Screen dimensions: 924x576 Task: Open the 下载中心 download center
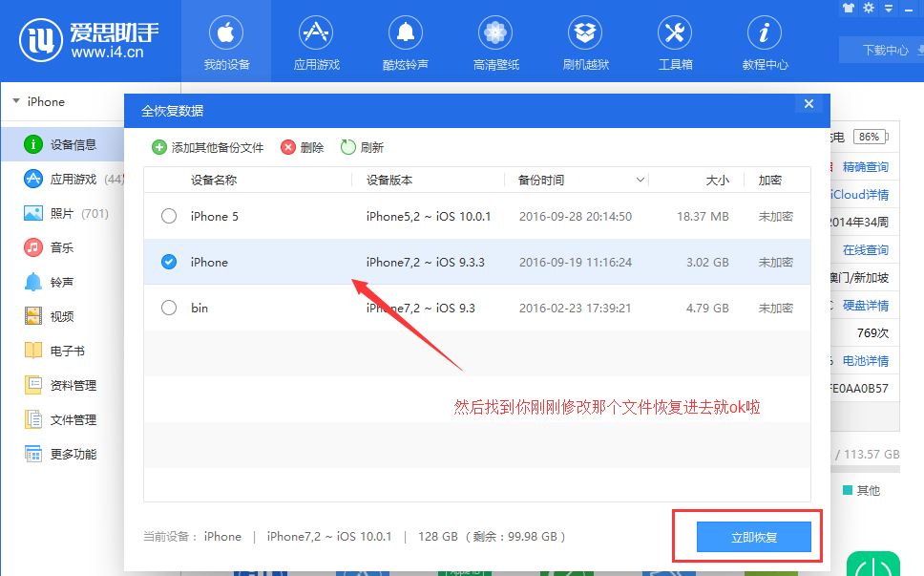tap(885, 50)
